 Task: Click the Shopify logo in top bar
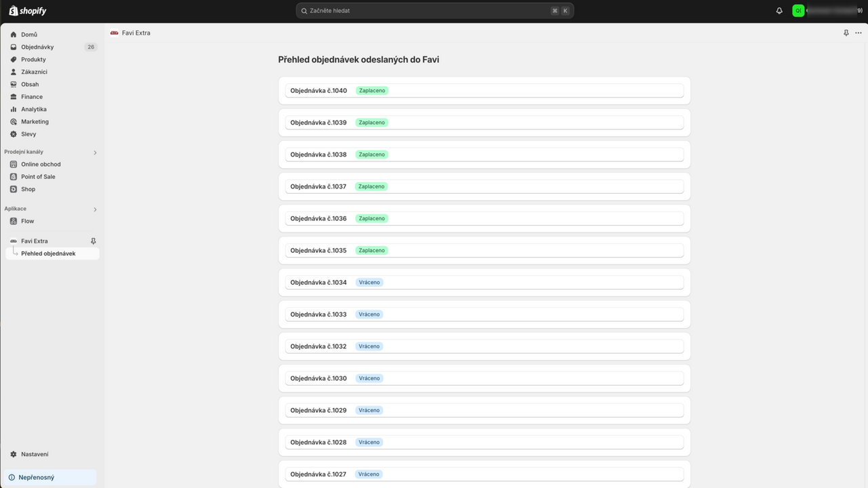(28, 11)
